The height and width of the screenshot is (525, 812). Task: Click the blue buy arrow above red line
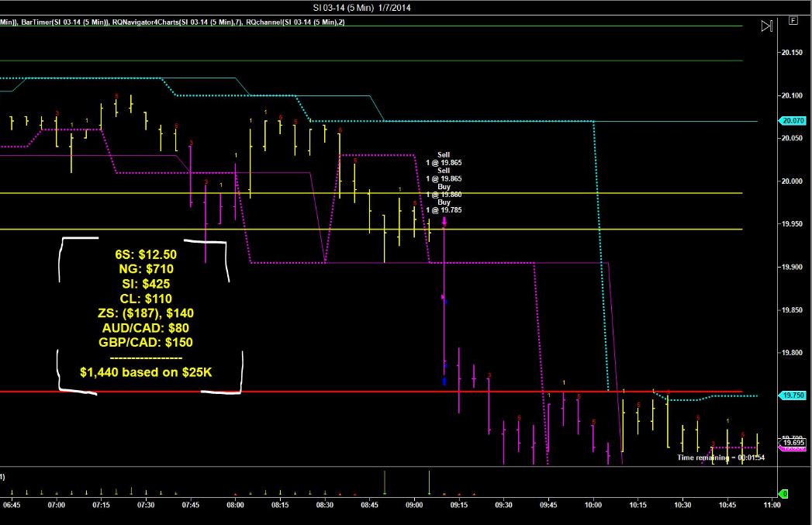[x=444, y=381]
